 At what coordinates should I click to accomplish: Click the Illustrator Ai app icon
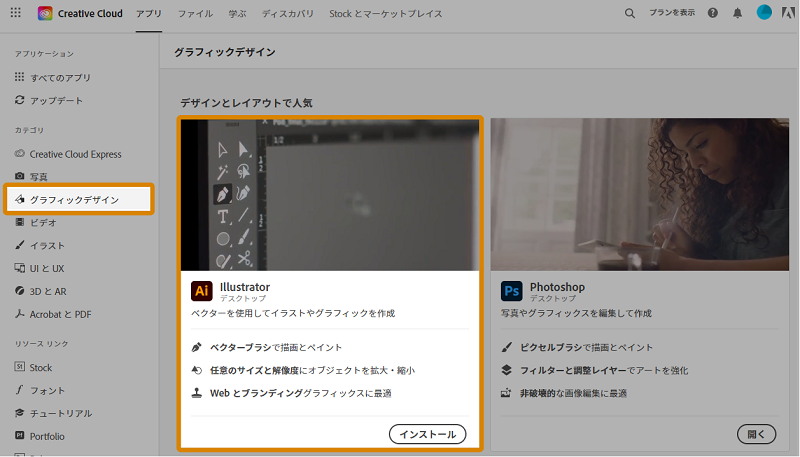(202, 291)
